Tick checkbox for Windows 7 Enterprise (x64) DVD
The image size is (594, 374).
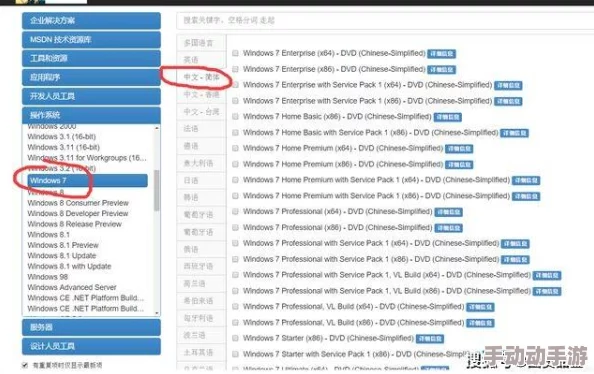tap(235, 53)
